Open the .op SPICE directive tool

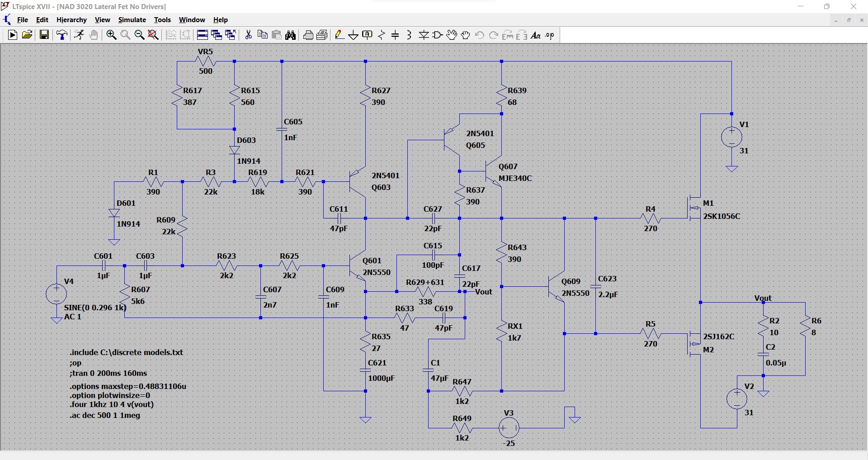pos(550,35)
